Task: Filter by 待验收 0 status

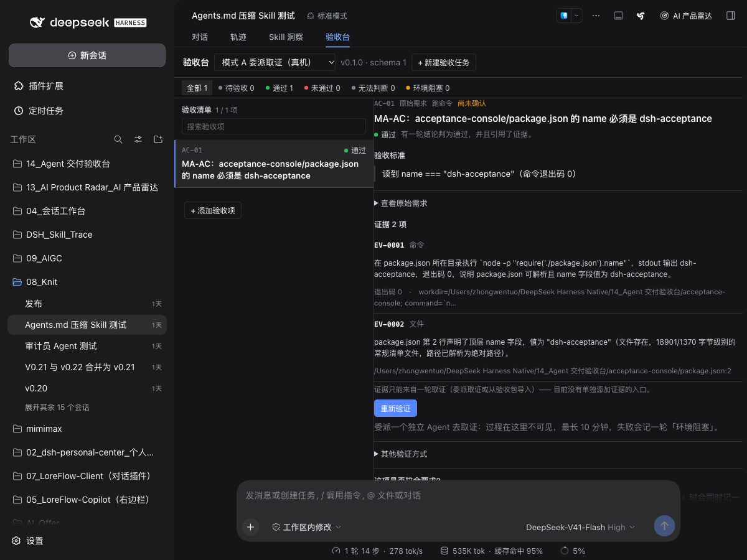Action: [x=237, y=88]
